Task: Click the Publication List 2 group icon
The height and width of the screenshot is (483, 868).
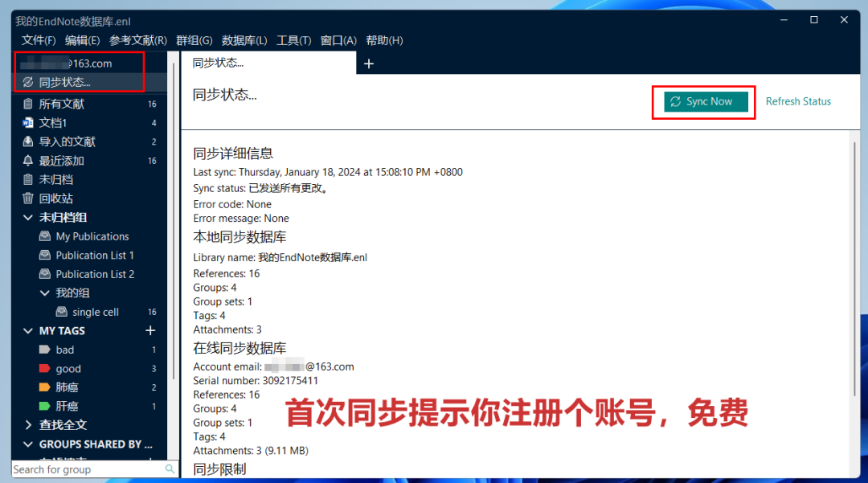Action: [45, 274]
